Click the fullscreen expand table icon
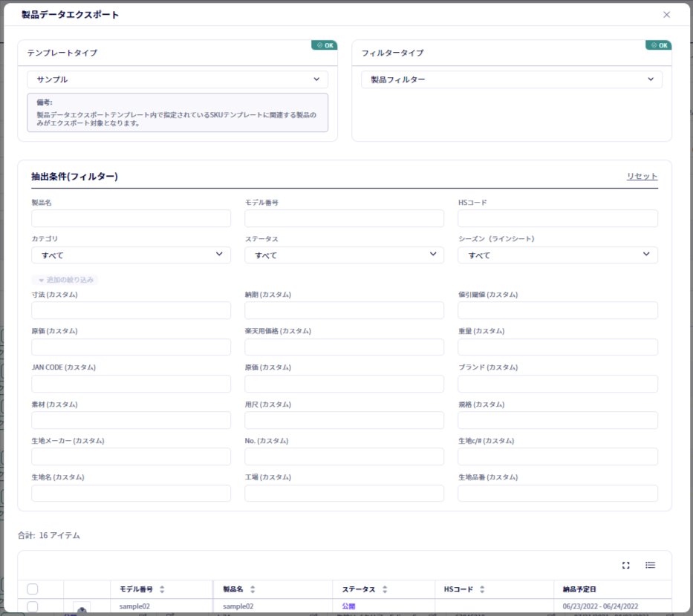 [626, 566]
